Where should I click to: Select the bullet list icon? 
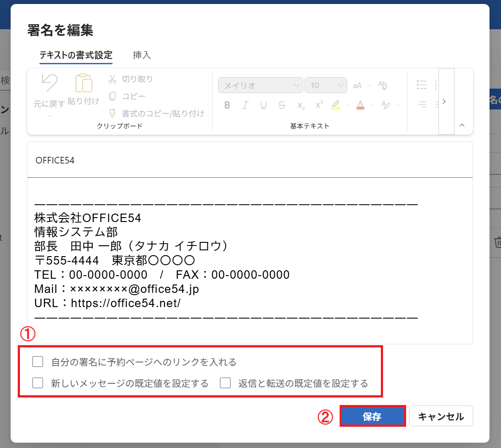coord(422,84)
